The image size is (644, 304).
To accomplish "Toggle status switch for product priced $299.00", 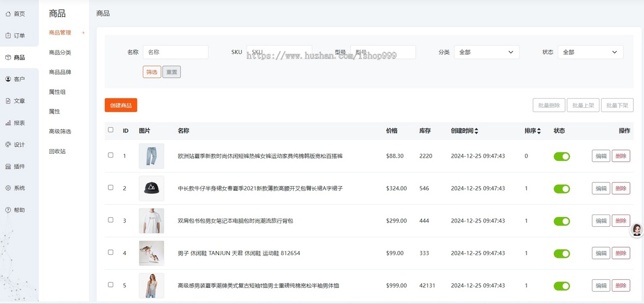I will point(562,221).
